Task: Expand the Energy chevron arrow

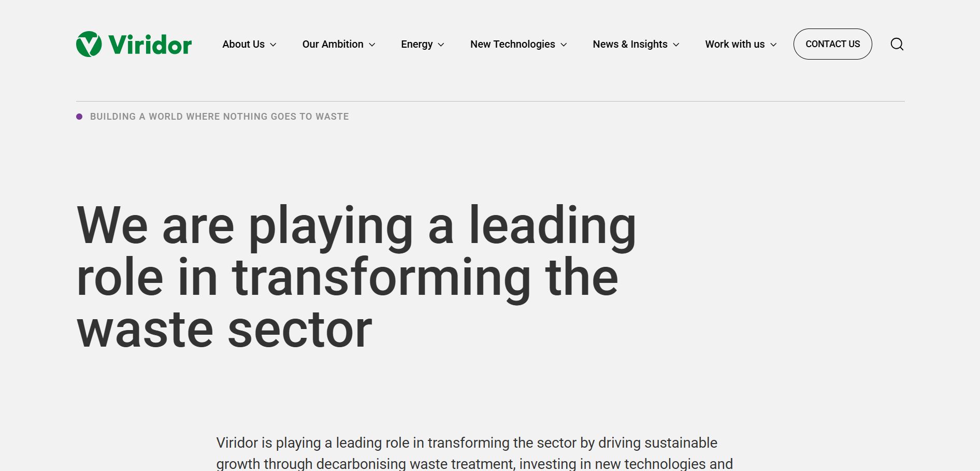Action: 441,45
